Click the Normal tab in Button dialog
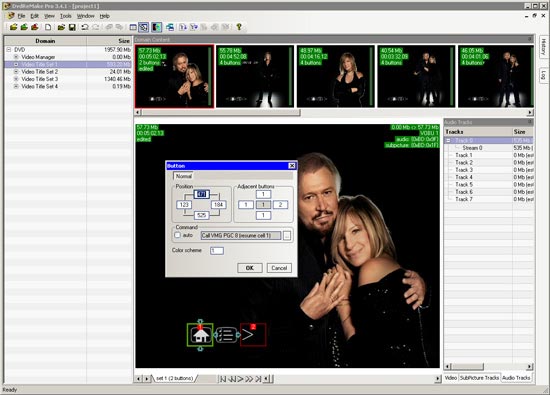This screenshot has width=550, height=395. coord(183,176)
